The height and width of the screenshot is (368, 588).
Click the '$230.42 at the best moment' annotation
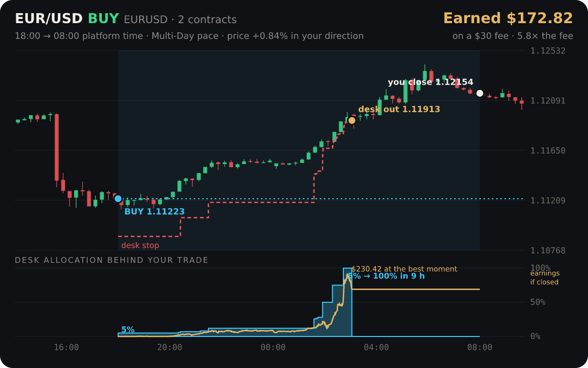pos(404,269)
